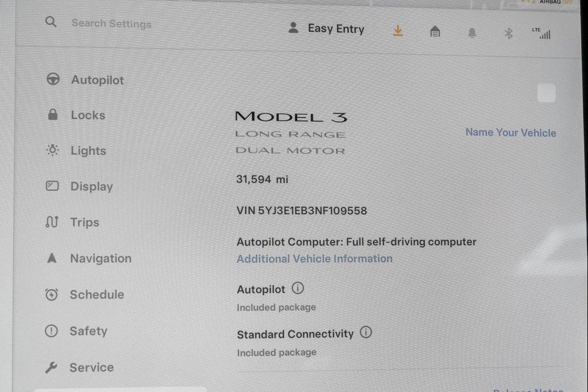Select the Schedule menu item
Viewport: 588px width, 392px height.
tap(84, 294)
